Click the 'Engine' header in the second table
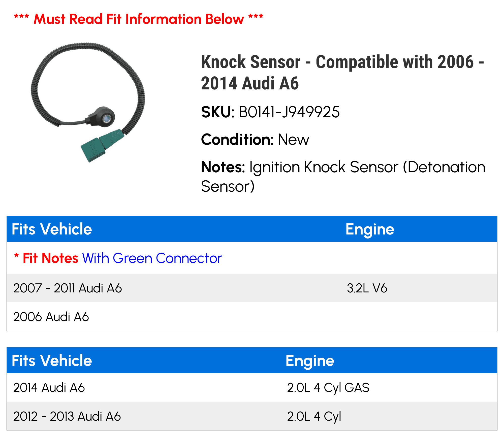504x437 pixels. [310, 361]
